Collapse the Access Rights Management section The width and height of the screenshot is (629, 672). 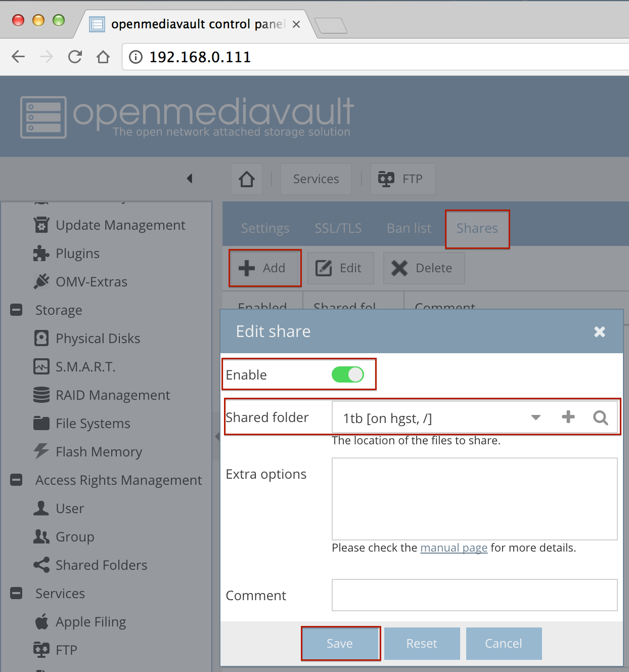click(16, 480)
